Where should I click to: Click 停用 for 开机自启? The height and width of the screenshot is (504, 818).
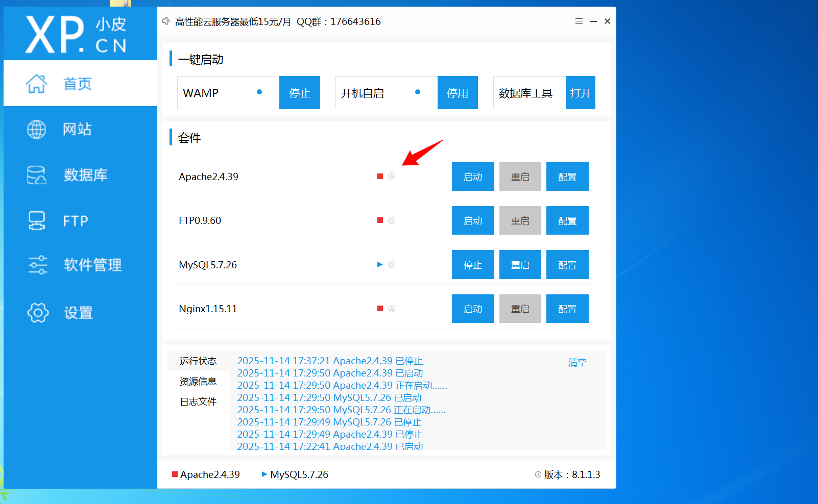click(x=458, y=92)
